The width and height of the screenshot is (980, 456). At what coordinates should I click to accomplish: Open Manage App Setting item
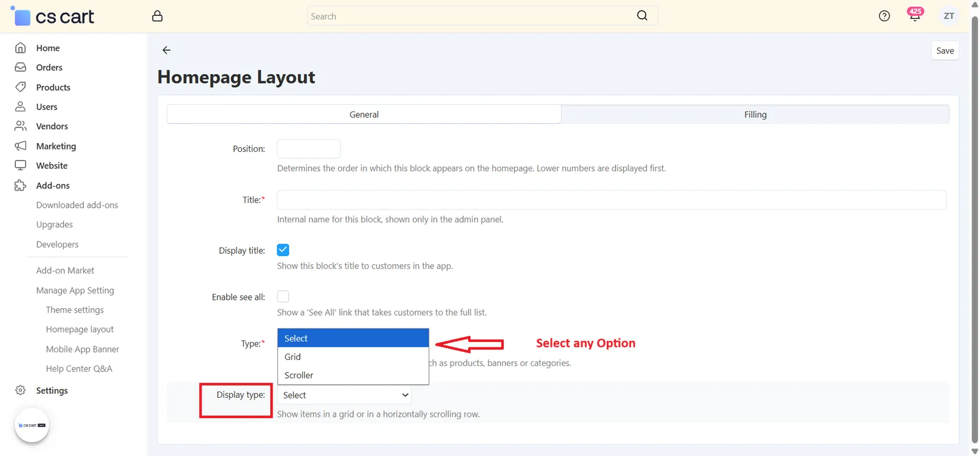point(75,291)
